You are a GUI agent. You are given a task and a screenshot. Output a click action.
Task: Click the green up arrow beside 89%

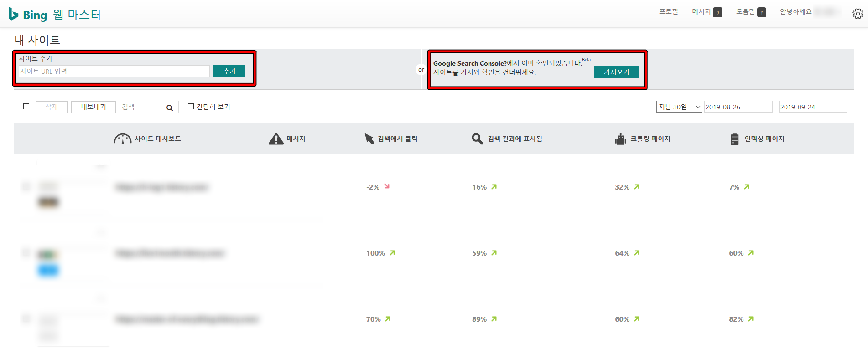(x=494, y=318)
